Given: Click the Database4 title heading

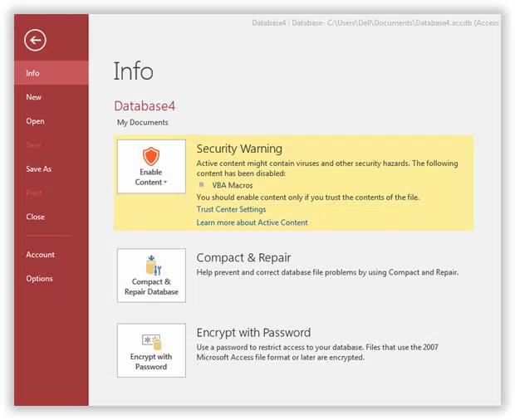Looking at the screenshot, I should coord(145,105).
